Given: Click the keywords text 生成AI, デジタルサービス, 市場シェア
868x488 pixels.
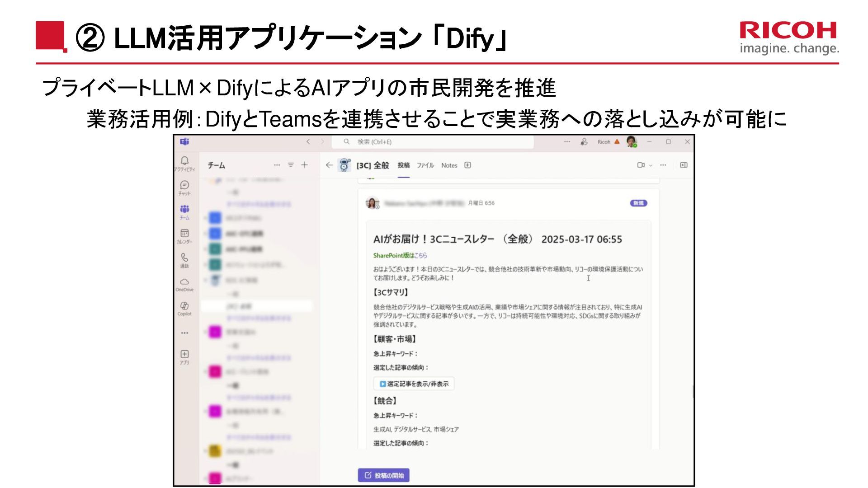Looking at the screenshot, I should coord(416,430).
